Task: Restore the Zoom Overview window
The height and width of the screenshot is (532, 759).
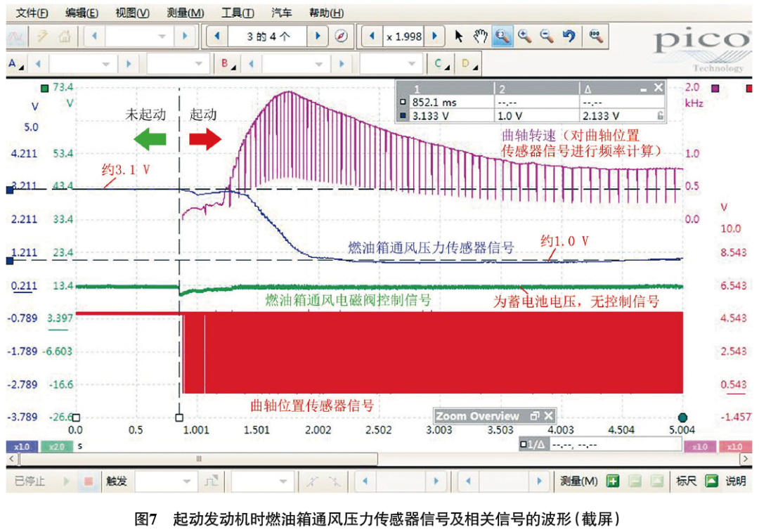Action: [535, 416]
